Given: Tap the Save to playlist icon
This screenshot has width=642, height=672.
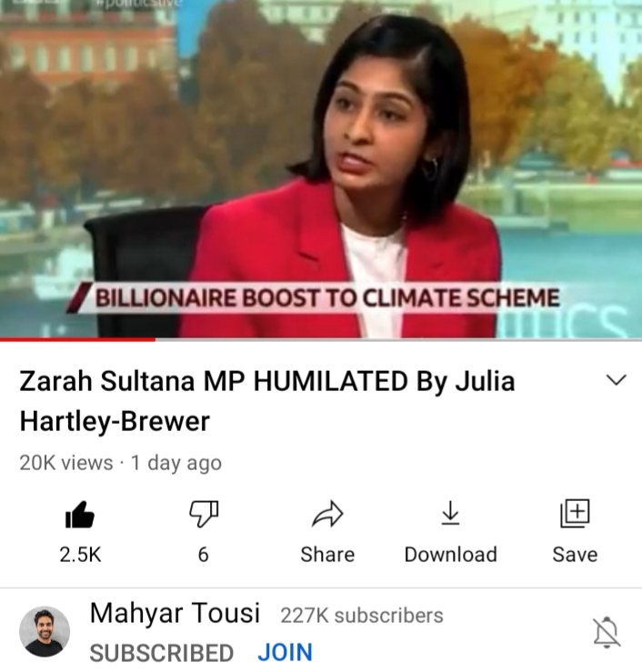Looking at the screenshot, I should tap(575, 513).
